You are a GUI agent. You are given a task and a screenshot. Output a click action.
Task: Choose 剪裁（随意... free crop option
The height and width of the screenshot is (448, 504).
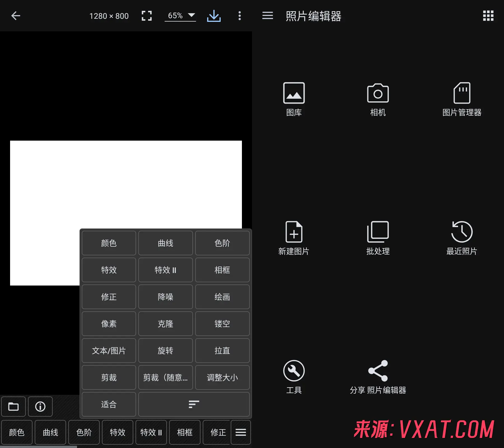[x=165, y=377]
